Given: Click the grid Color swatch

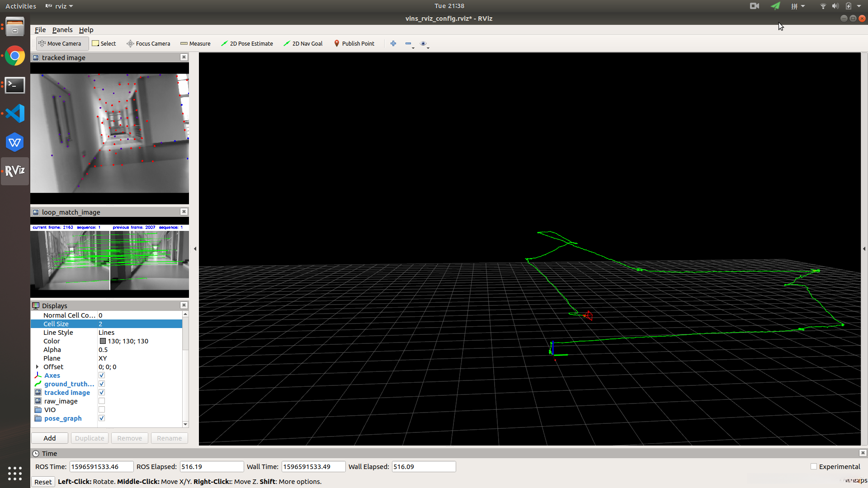Looking at the screenshot, I should [x=103, y=341].
